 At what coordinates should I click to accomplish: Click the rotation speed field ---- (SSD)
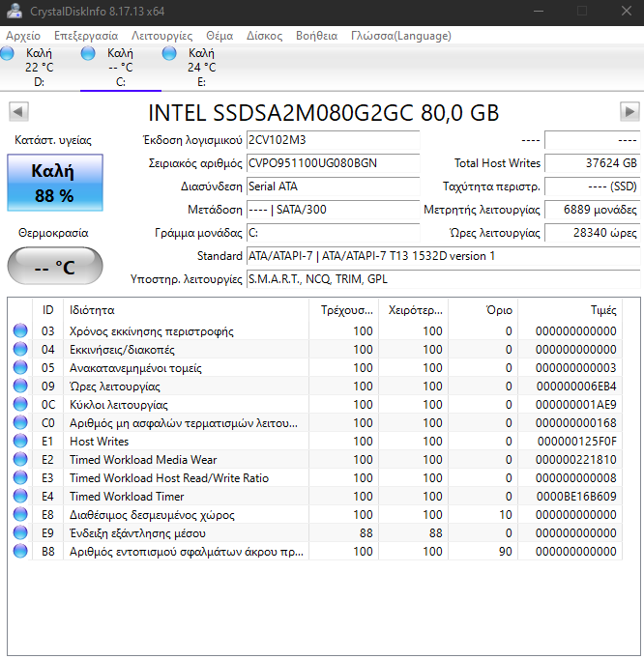592,186
